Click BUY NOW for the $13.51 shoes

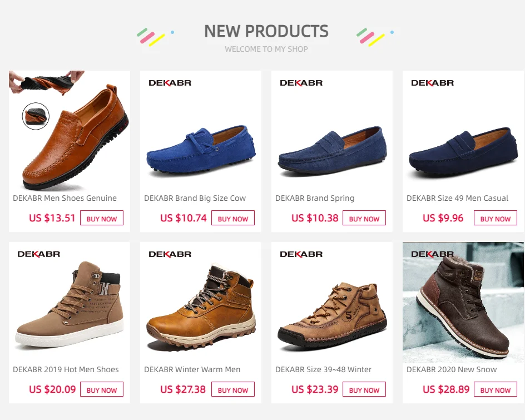102,218
